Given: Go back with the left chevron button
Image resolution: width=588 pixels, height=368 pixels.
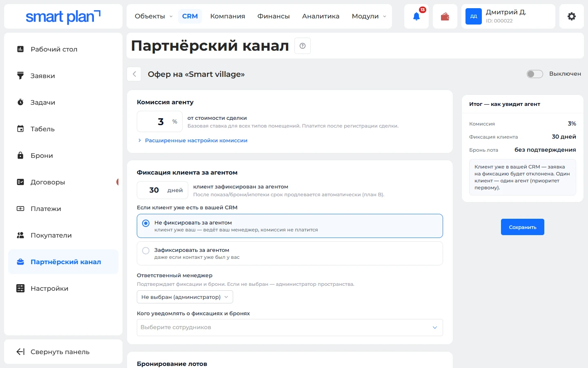Looking at the screenshot, I should 134,74.
